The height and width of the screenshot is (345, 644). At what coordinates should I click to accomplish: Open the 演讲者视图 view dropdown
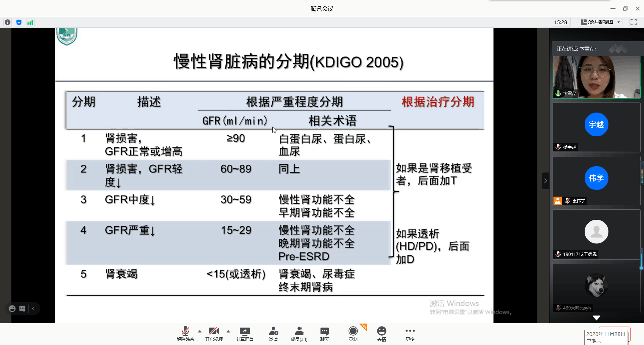pyautogui.click(x=600, y=22)
